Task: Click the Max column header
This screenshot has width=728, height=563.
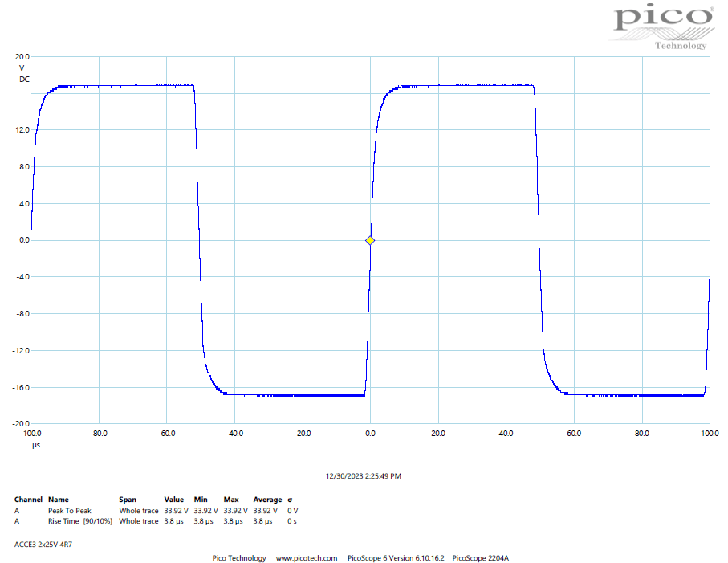Action: [231, 500]
